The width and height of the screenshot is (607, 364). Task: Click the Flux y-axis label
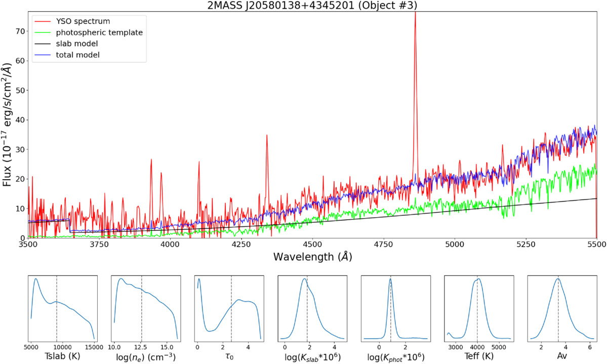[x=7, y=125]
